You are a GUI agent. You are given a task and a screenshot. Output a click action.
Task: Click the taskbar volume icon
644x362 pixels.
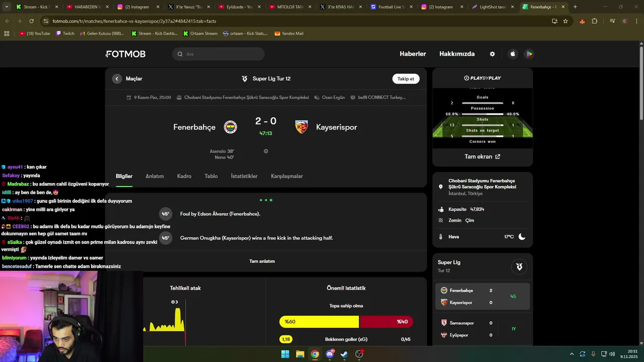point(612,354)
